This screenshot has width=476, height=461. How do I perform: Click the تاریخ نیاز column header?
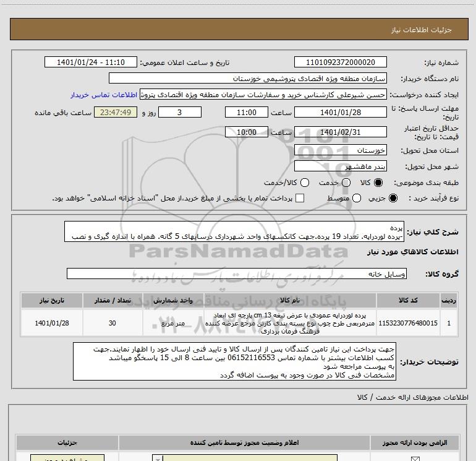tap(51, 300)
